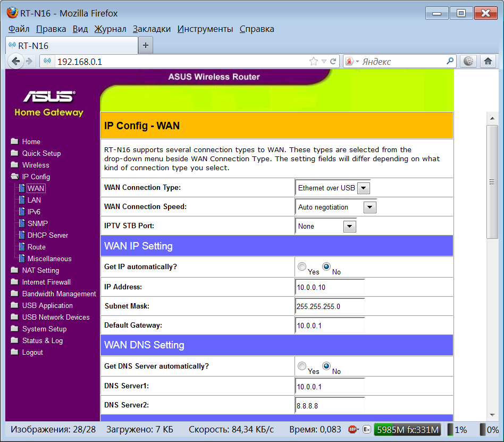
Task: Click the page vertical scrollbar thumb
Action: point(492,182)
